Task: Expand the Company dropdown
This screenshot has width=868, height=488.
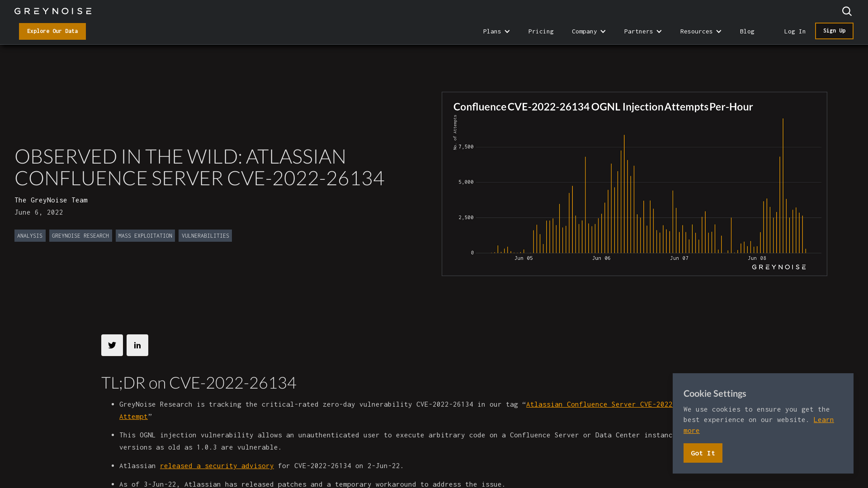Action: pyautogui.click(x=588, y=31)
